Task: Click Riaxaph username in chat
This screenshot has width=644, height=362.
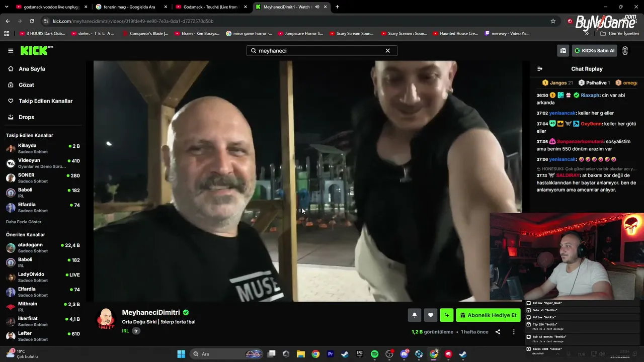Action: pyautogui.click(x=590, y=95)
